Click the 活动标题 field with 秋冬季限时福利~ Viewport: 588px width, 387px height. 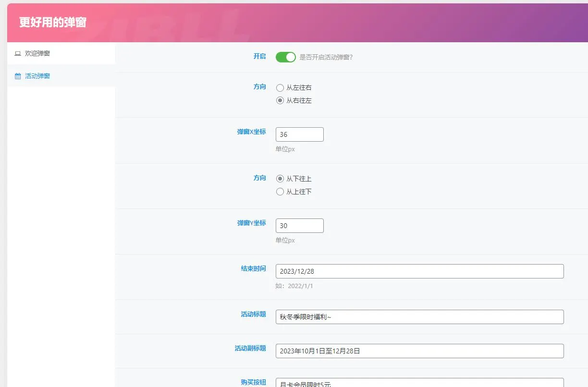click(420, 317)
